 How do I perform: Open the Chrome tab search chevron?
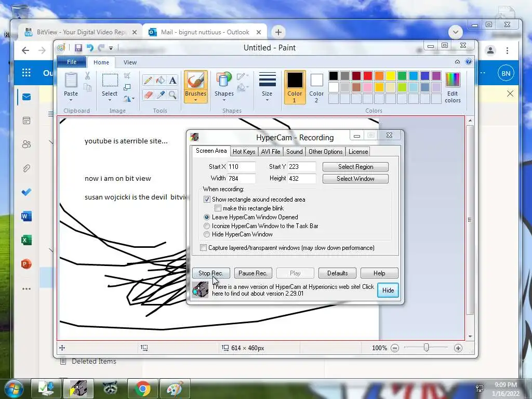point(455,32)
